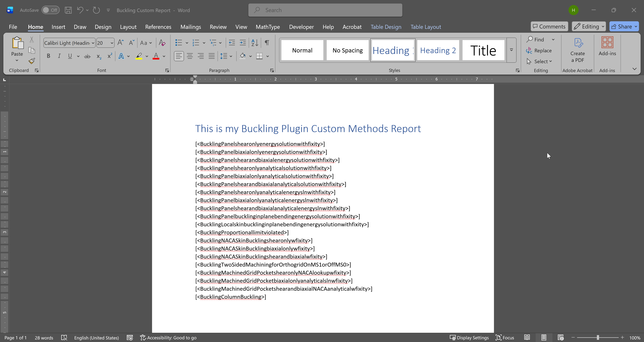Apply subscript formatting

[x=99, y=56]
